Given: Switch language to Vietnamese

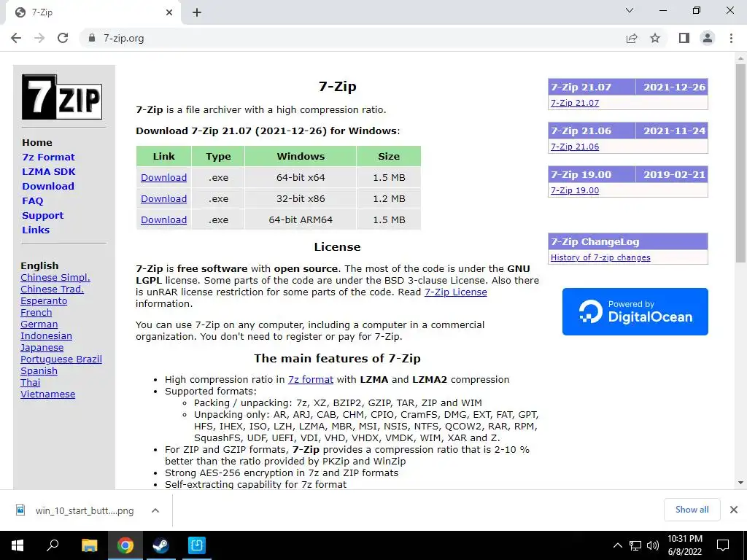Looking at the screenshot, I should click(x=47, y=394).
